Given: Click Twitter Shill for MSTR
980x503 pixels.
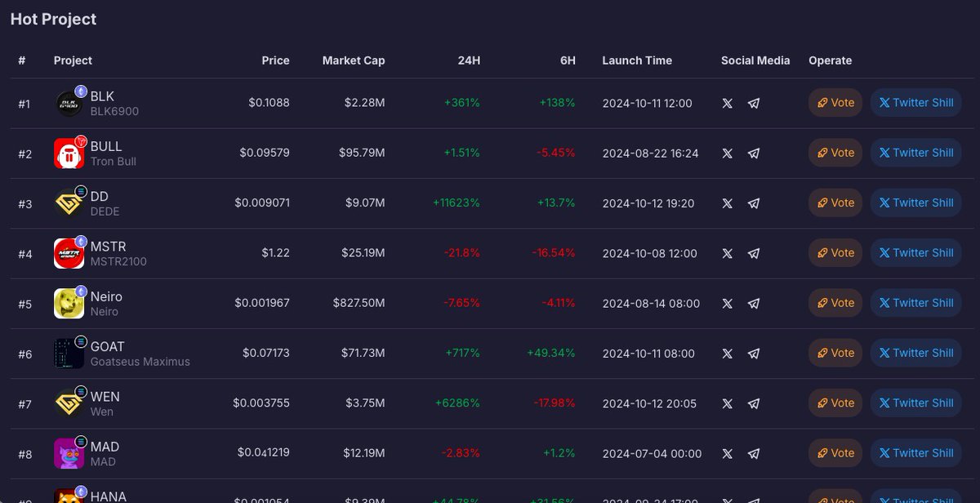Looking at the screenshot, I should [x=915, y=253].
